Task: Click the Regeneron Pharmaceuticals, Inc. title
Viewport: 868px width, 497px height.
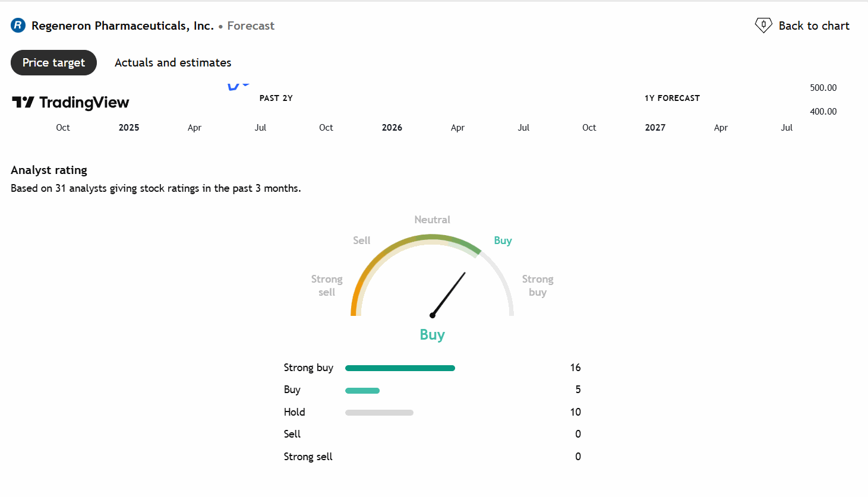Action: [122, 26]
